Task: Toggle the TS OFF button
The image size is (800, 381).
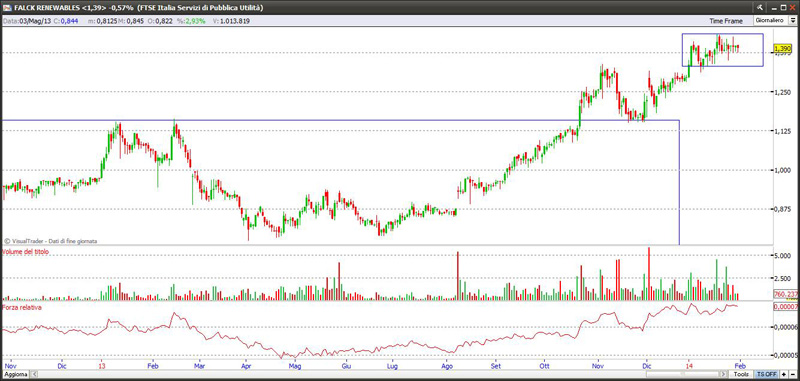Action: click(766, 374)
